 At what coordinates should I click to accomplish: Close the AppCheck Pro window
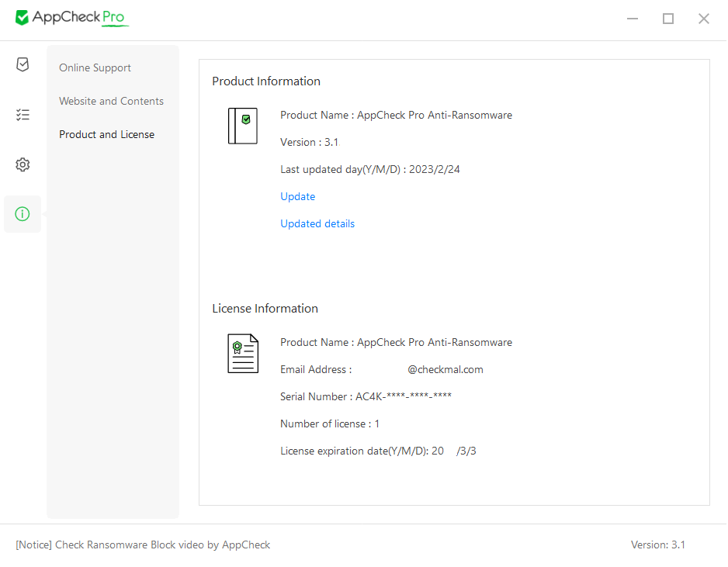point(703,19)
